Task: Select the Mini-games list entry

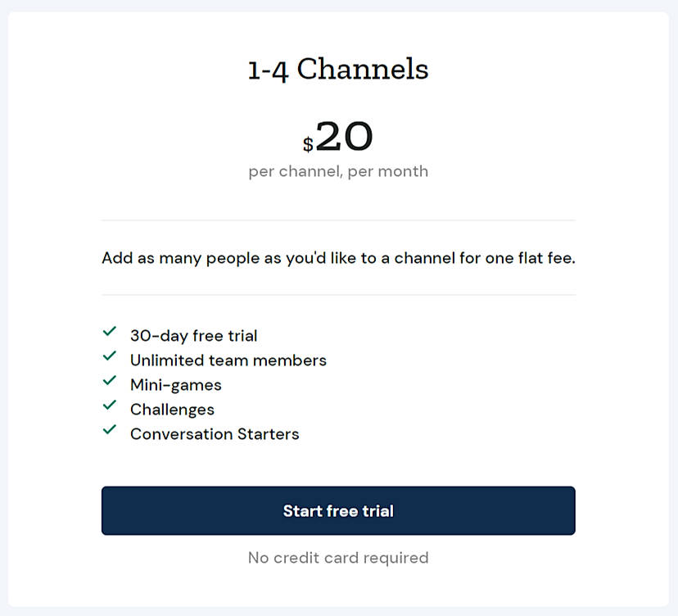Action: point(175,384)
